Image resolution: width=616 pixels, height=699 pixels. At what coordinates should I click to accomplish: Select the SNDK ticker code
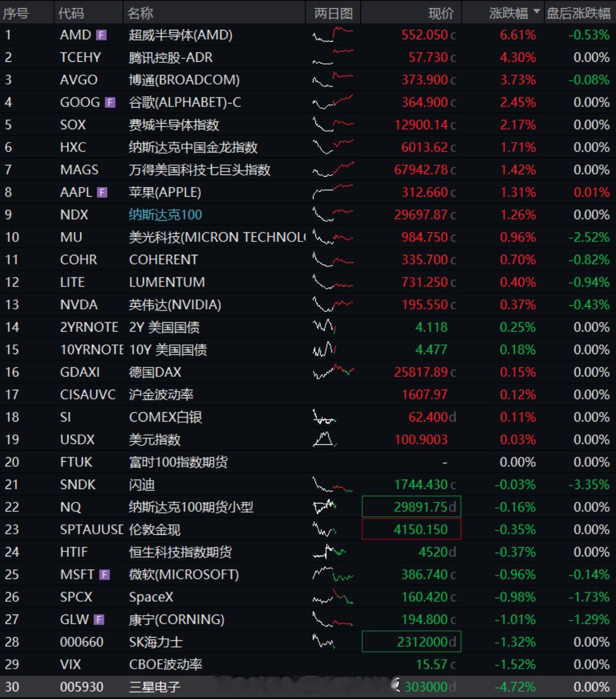pyautogui.click(x=78, y=485)
